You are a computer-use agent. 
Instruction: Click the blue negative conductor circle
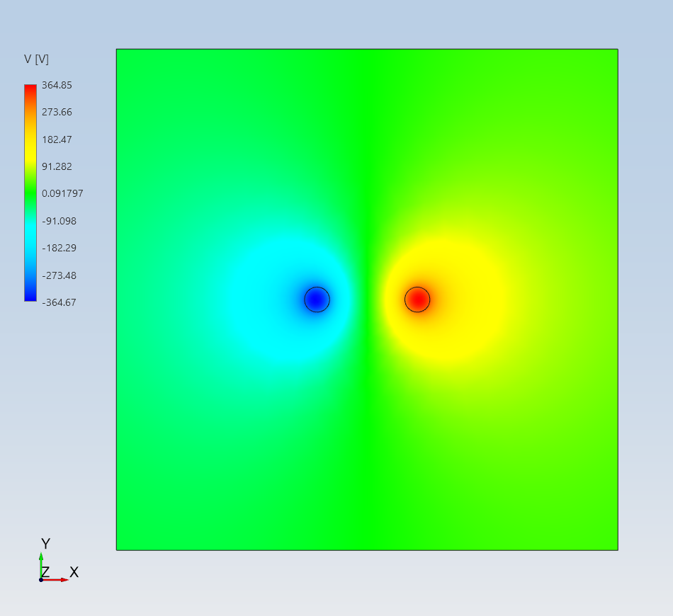click(x=317, y=300)
